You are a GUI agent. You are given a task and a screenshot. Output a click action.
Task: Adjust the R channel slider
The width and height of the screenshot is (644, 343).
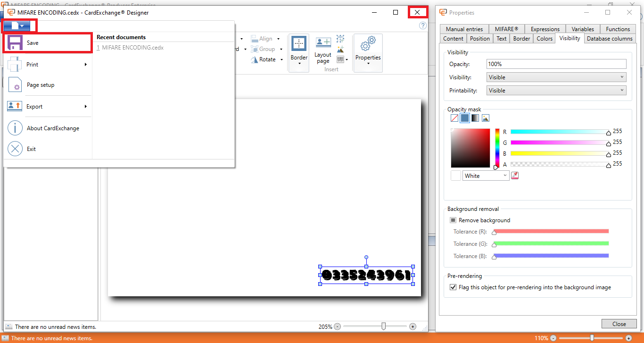560,132
